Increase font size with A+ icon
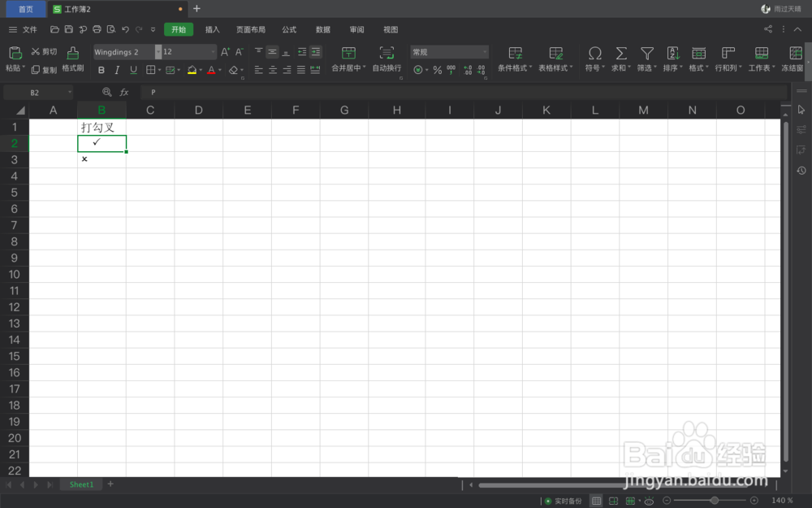812x508 pixels. click(x=225, y=52)
